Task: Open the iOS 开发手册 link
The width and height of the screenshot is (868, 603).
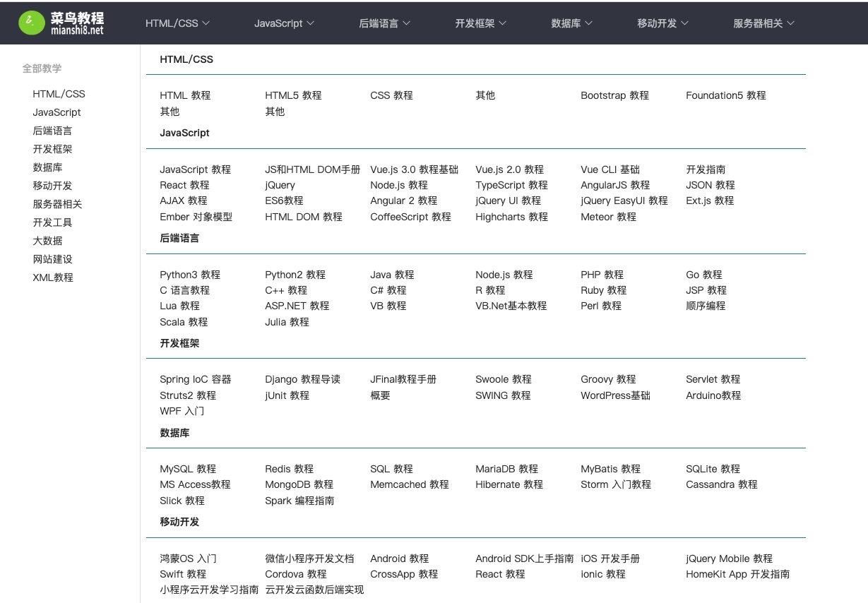Action: [610, 559]
